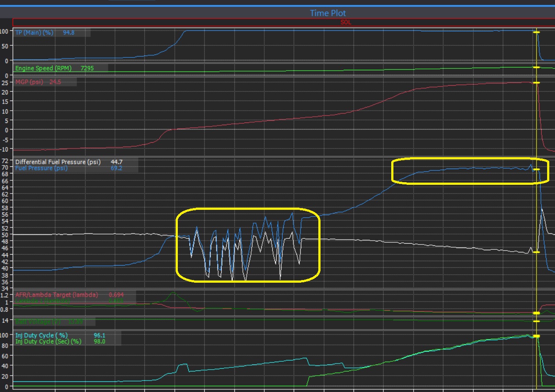Click the Engine Speed (RPM) legend label
This screenshot has height=392, width=555.
43,68
